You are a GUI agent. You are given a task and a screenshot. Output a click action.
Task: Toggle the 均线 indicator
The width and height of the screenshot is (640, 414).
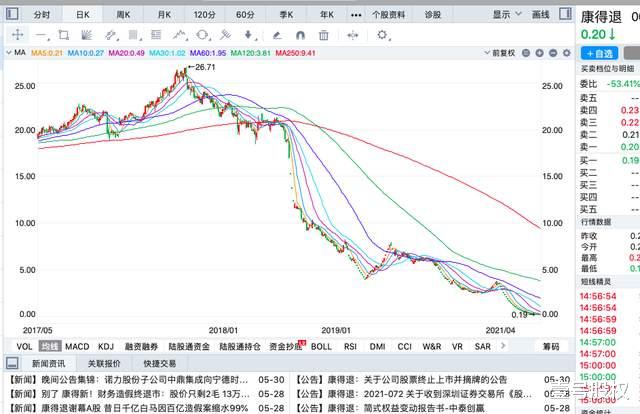click(x=50, y=346)
